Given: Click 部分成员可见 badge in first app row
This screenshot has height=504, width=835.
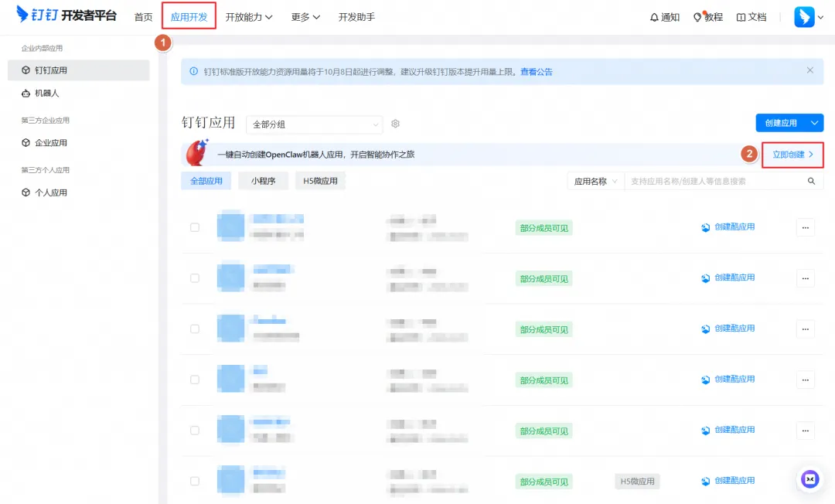Looking at the screenshot, I should (x=544, y=228).
